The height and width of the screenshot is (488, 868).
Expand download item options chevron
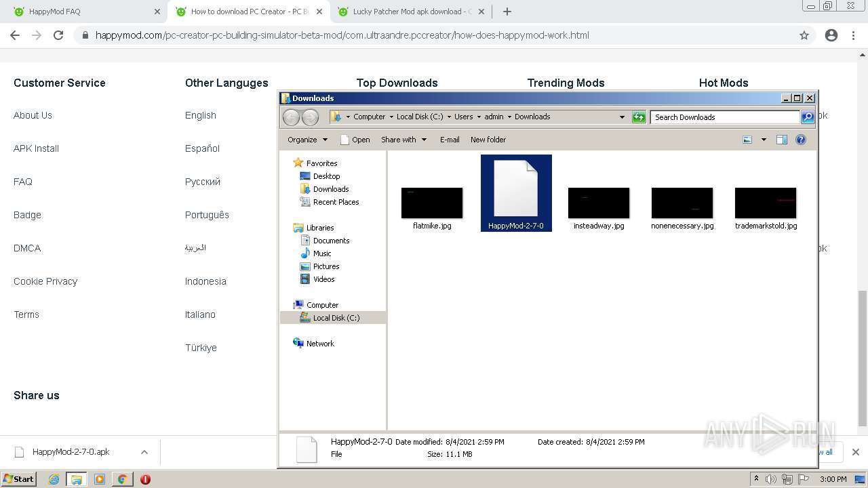point(144,452)
